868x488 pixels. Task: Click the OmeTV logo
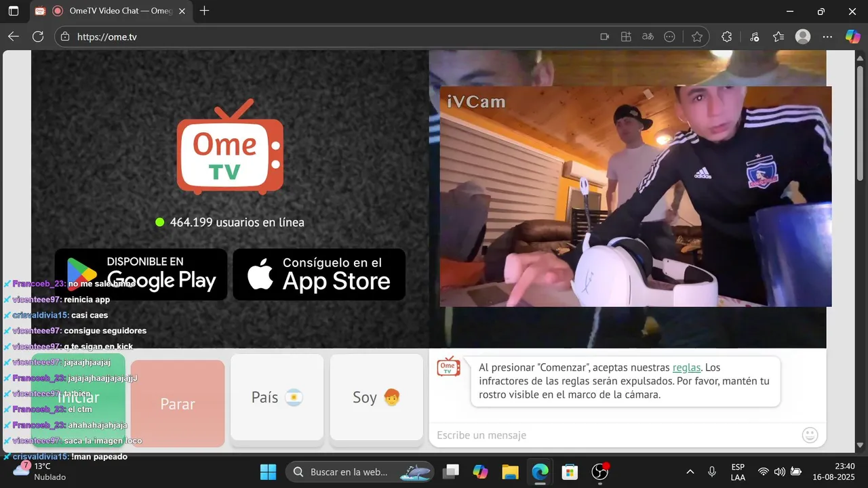[230, 148]
